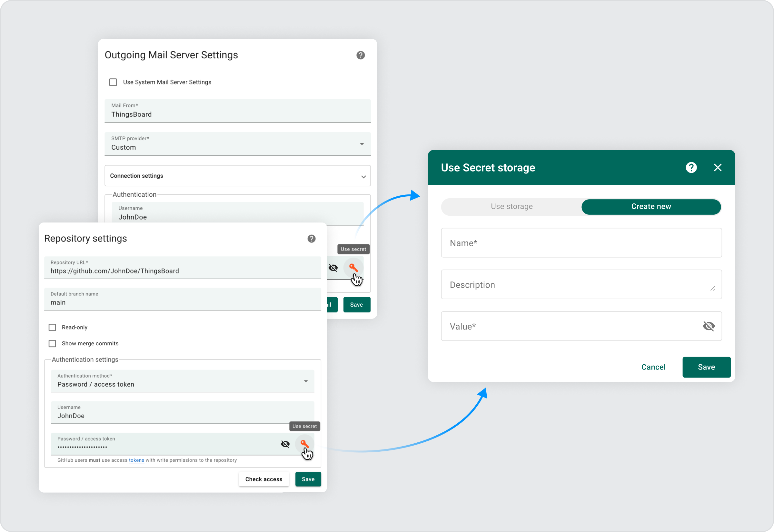The width and height of the screenshot is (774, 532).
Task: Expand Connection settings section
Action: coord(237,176)
